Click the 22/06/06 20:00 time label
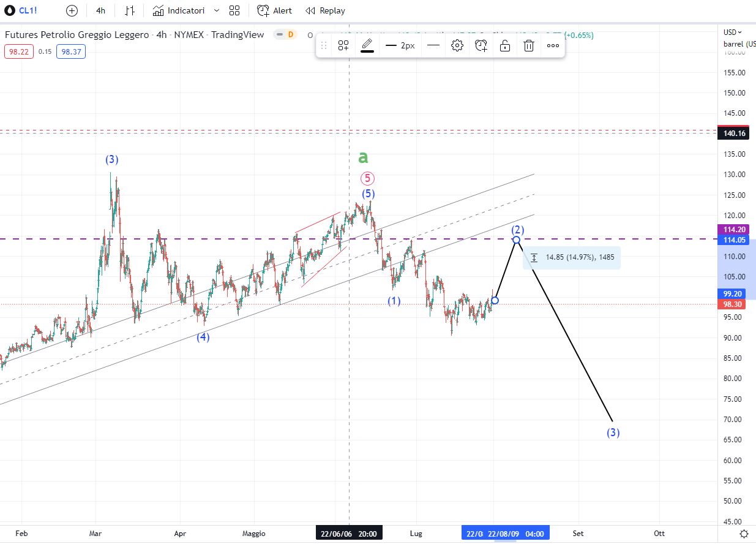 pos(350,534)
